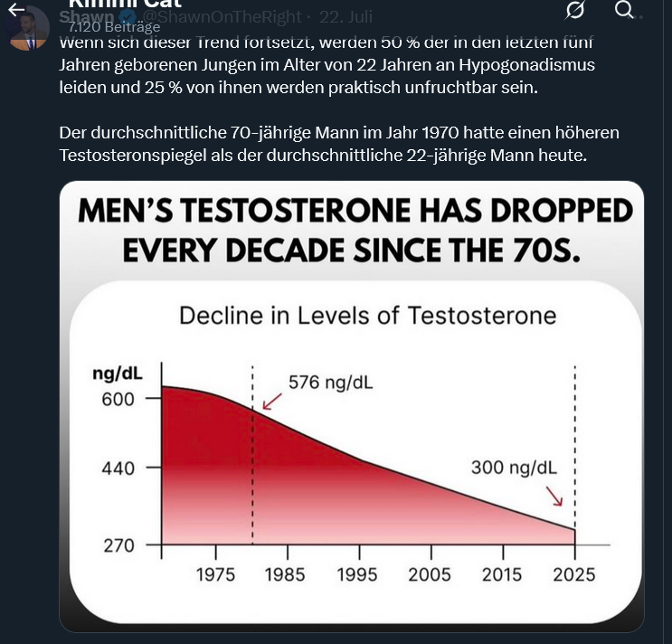Click the red arrow below 300 ng/dL
672x644 pixels.
[x=554, y=497]
